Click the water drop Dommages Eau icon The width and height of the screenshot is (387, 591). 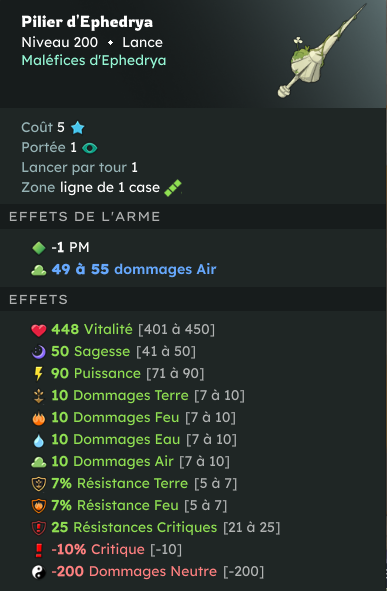click(38, 440)
